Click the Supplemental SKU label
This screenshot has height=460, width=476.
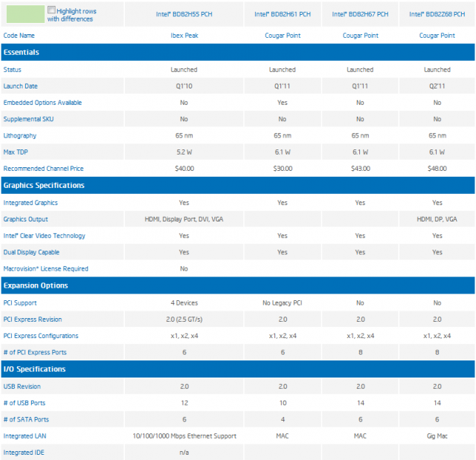click(28, 119)
